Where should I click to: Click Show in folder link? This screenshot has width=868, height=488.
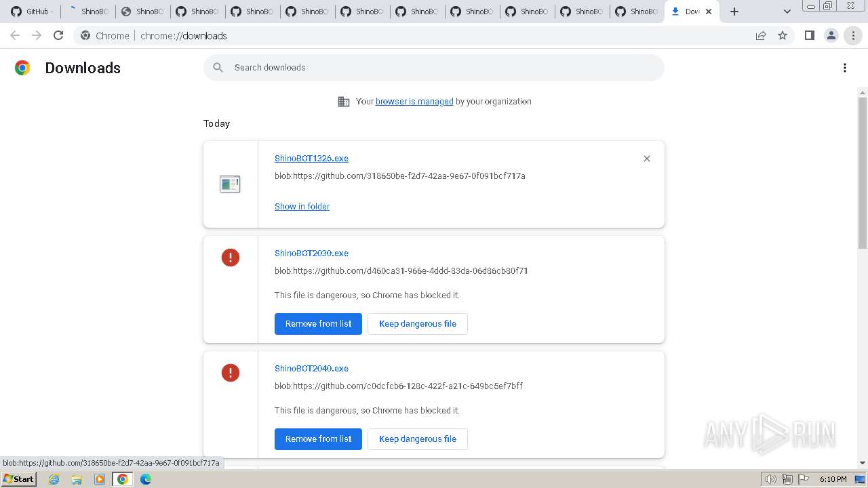coord(302,206)
